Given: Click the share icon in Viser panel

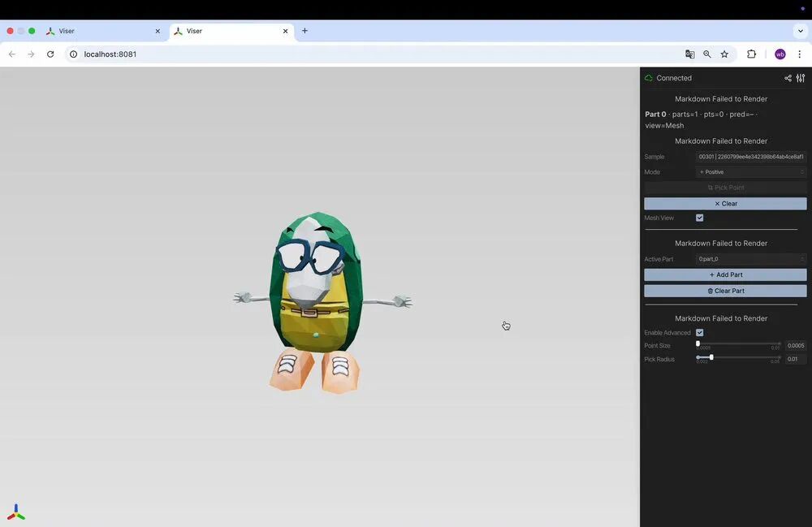Looking at the screenshot, I should coord(788,78).
